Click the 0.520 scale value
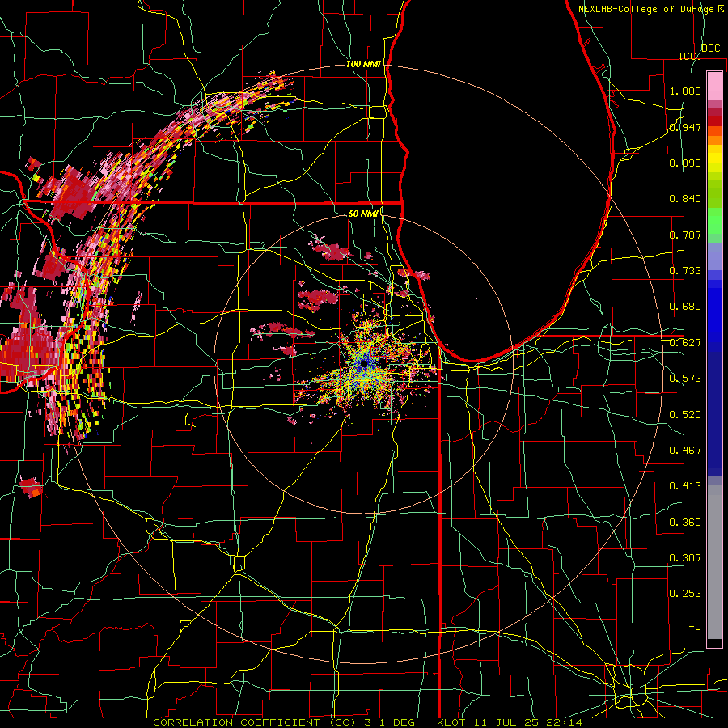The image size is (728, 728). [x=685, y=415]
